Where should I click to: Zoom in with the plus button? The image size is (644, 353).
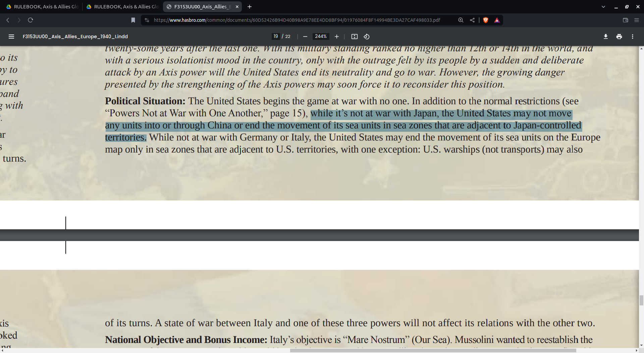[337, 37]
